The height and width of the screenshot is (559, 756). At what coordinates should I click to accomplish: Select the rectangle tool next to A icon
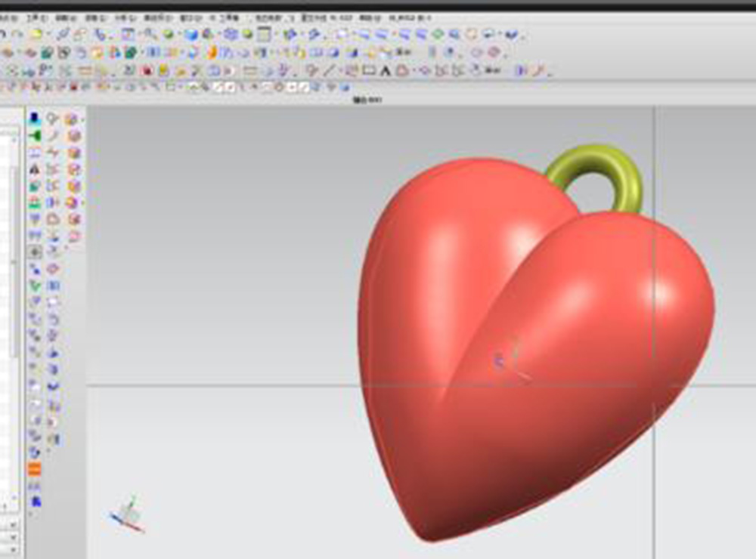point(370,71)
